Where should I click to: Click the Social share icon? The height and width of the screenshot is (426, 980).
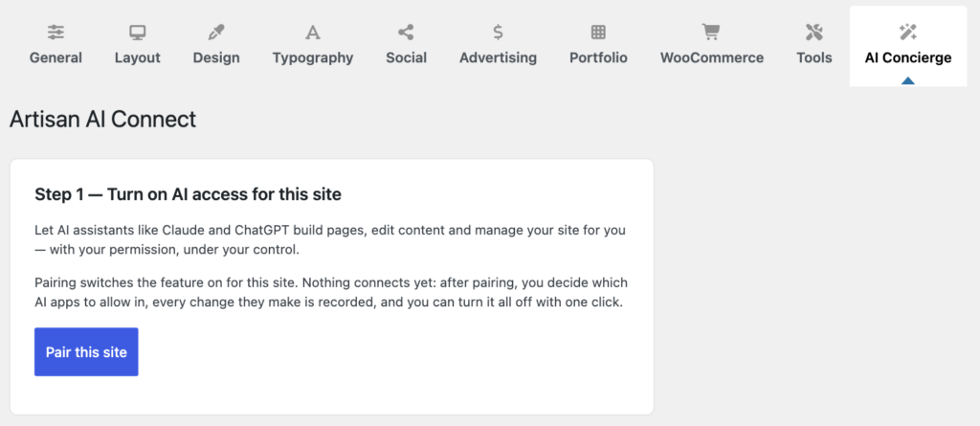click(x=406, y=32)
